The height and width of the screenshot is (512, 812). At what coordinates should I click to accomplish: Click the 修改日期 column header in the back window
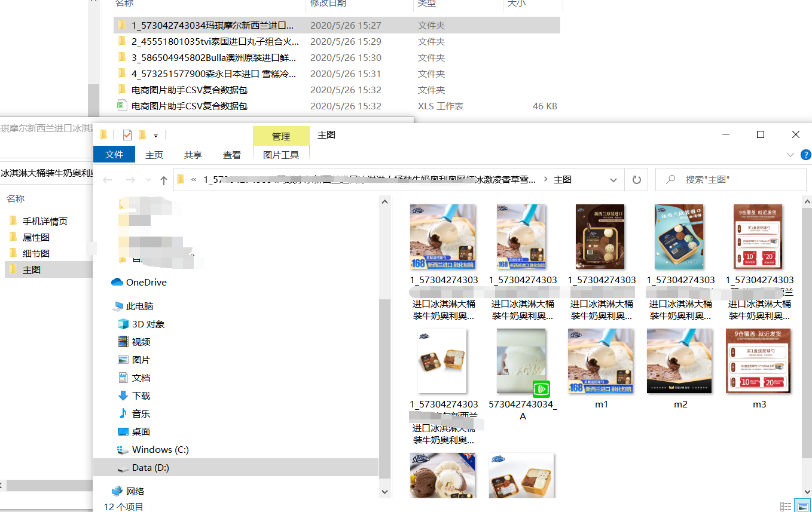(328, 4)
